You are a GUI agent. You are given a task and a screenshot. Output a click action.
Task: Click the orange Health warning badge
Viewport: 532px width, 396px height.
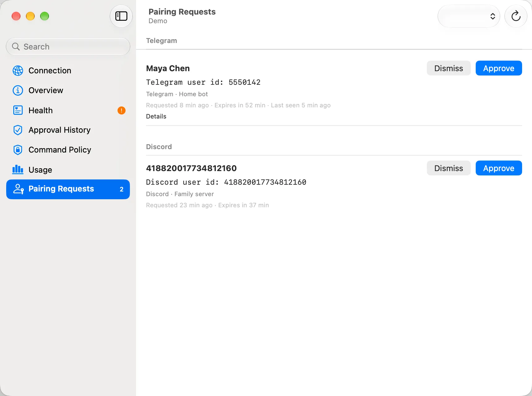click(x=122, y=110)
